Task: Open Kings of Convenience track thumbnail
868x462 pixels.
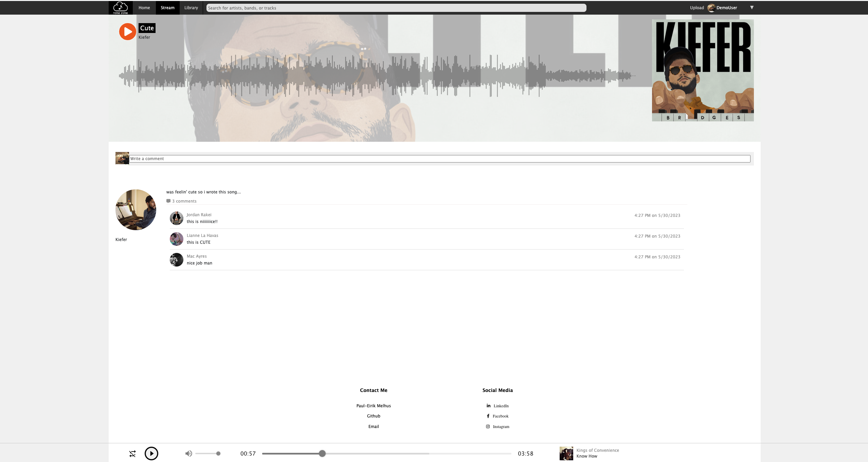Action: tap(566, 454)
